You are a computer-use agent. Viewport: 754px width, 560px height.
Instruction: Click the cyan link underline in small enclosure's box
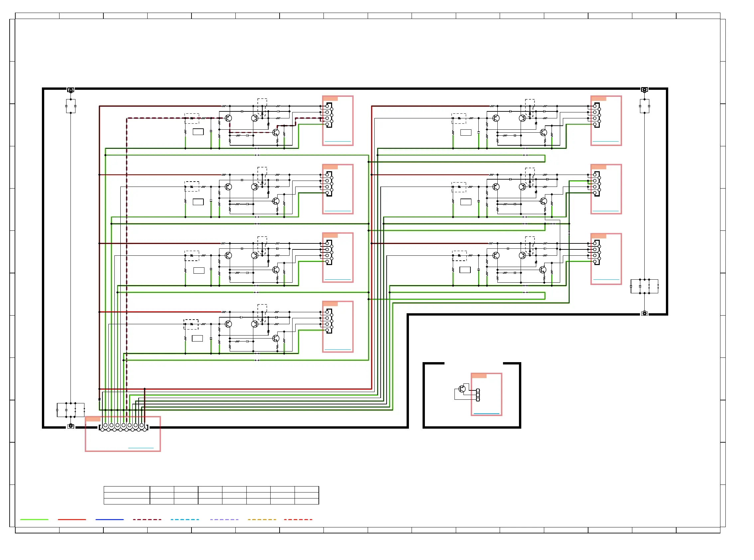(486, 414)
